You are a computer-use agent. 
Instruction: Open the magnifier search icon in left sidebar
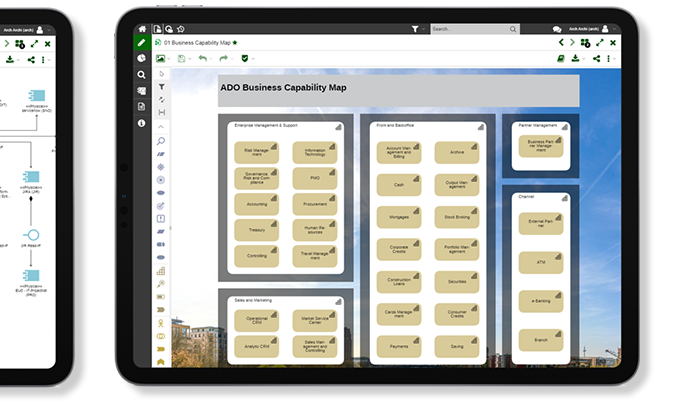click(x=141, y=75)
